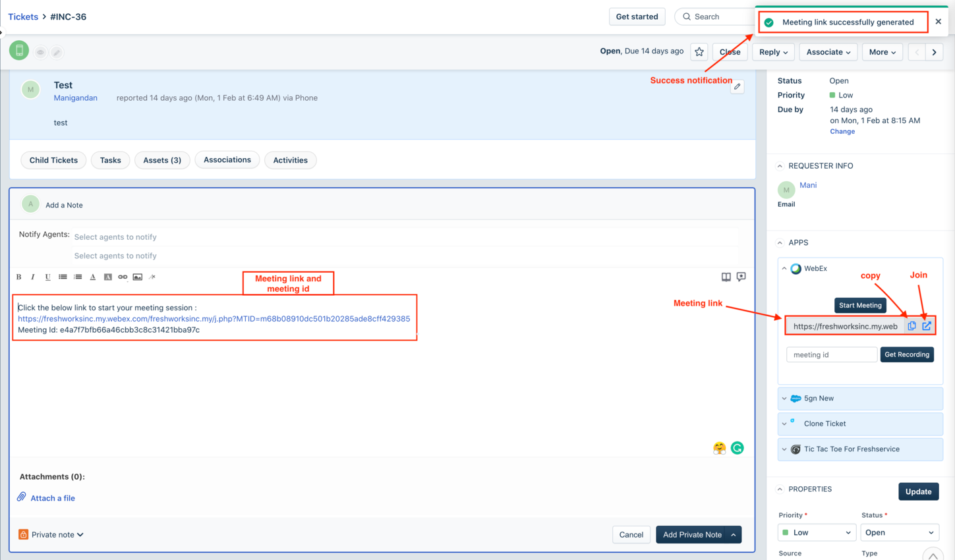Viewport: 955px width, 560px height.
Task: Open the Attach a file link
Action: [x=53, y=498]
